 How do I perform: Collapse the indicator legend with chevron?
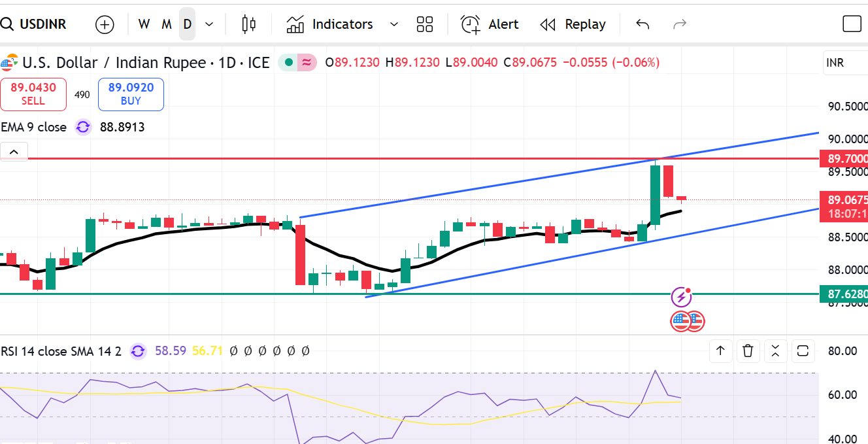click(14, 152)
